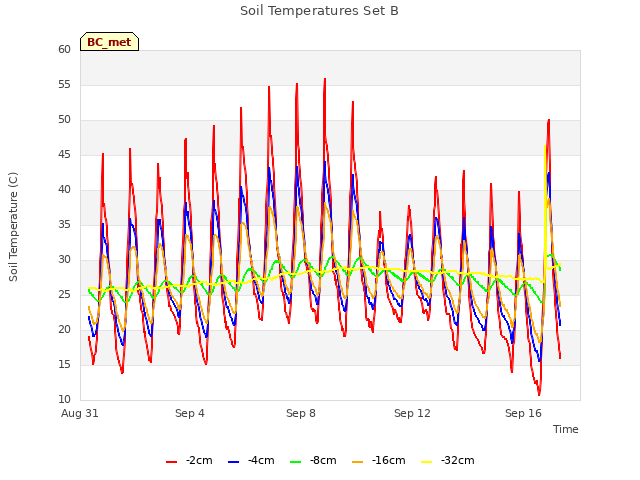Click the Aug 31 x-axis tick label

point(80,413)
